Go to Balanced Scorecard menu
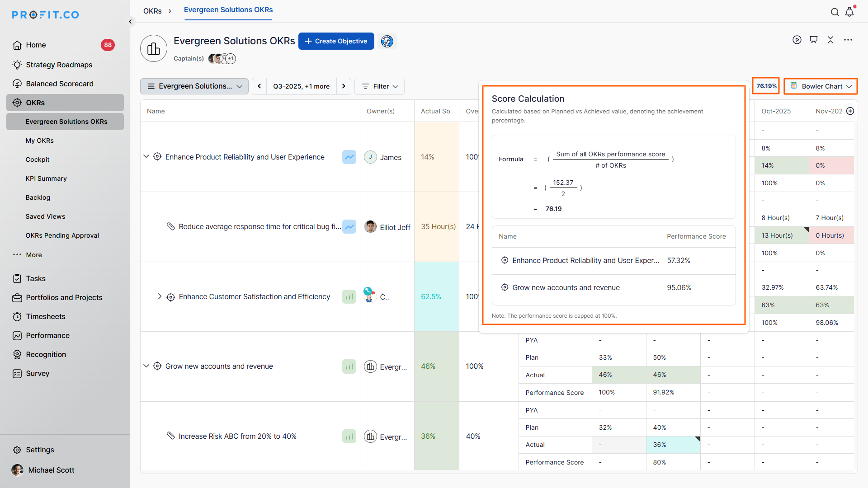The width and height of the screenshot is (868, 488). pos(59,84)
